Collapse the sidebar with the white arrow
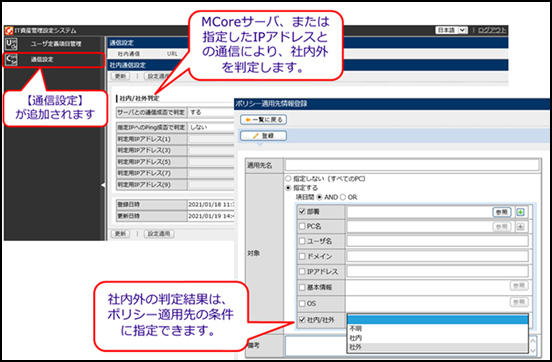552x362 pixels. (103, 185)
